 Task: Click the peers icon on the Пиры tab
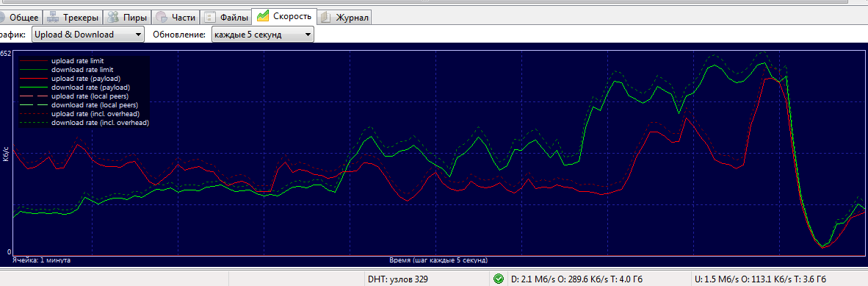tap(114, 18)
